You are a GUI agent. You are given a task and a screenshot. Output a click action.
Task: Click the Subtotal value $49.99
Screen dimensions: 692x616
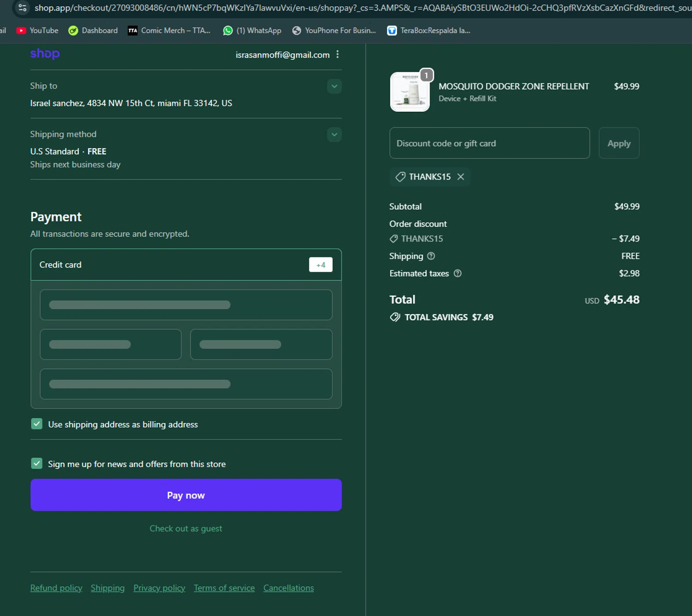[626, 206]
